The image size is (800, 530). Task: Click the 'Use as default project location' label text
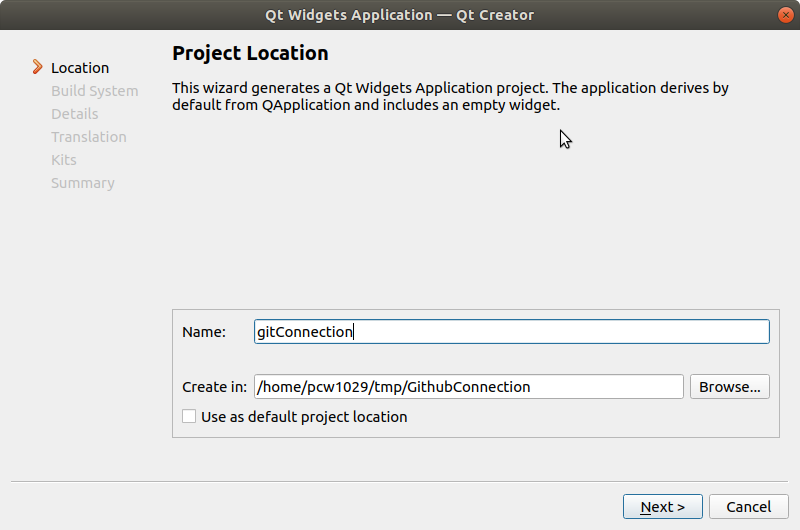click(x=304, y=417)
